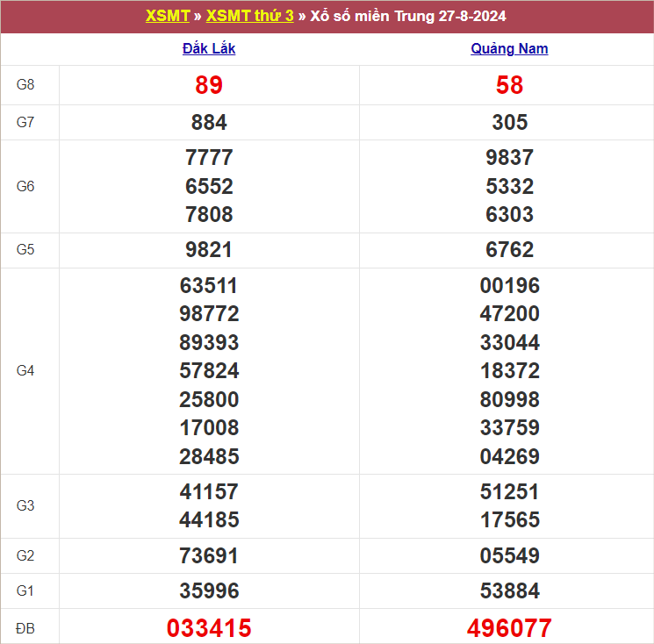Click Quảng Nam G7 result 305
Image resolution: width=654 pixels, height=644 pixels.
510,123
